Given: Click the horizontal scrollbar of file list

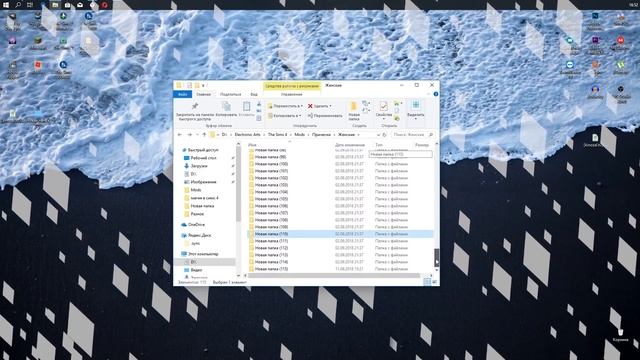Looking at the screenshot, I should (333, 276).
